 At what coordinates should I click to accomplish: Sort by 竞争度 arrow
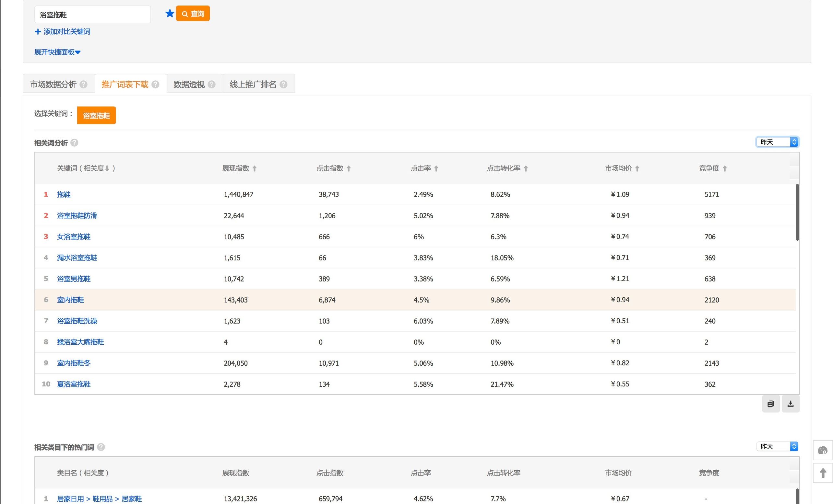(x=724, y=168)
